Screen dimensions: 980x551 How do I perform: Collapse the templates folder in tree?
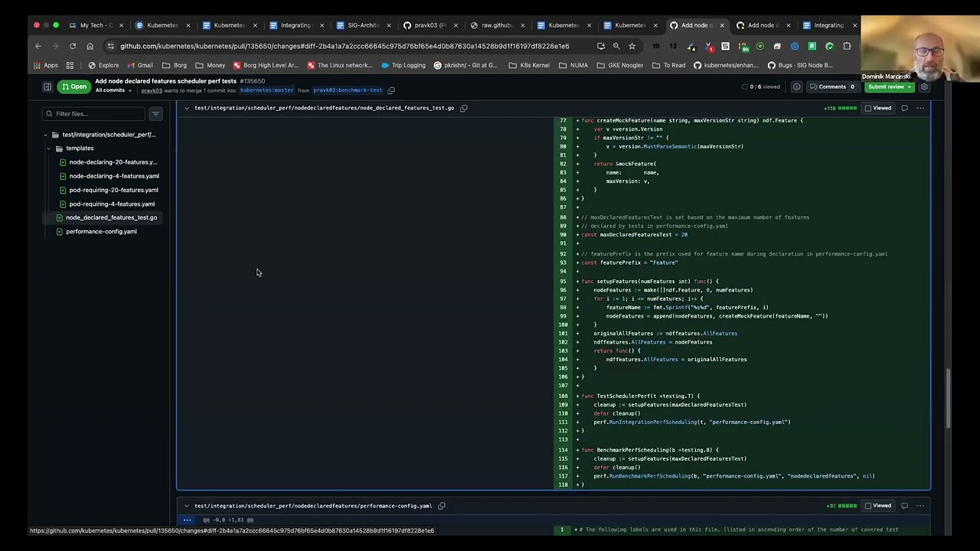tap(49, 148)
